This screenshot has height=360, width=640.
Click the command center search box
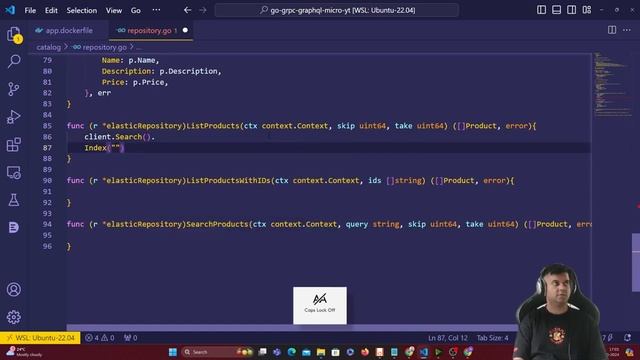336,10
